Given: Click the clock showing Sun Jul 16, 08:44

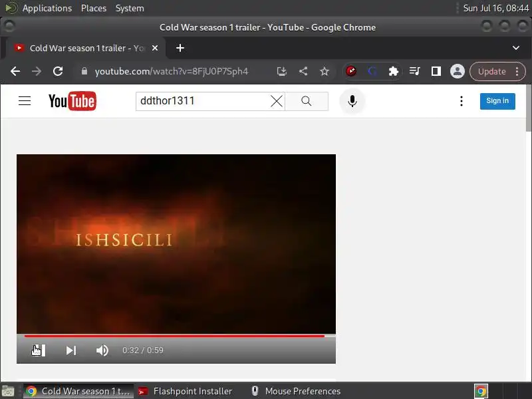Looking at the screenshot, I should 495,8.
